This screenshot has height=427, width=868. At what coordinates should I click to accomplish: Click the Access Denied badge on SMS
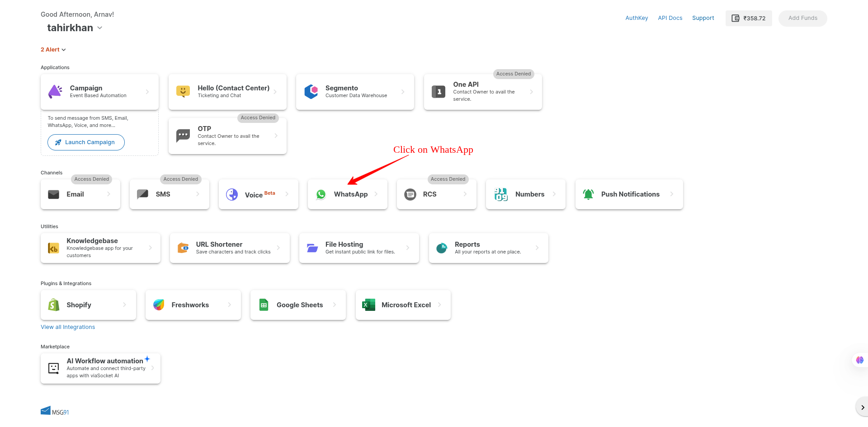(181, 179)
